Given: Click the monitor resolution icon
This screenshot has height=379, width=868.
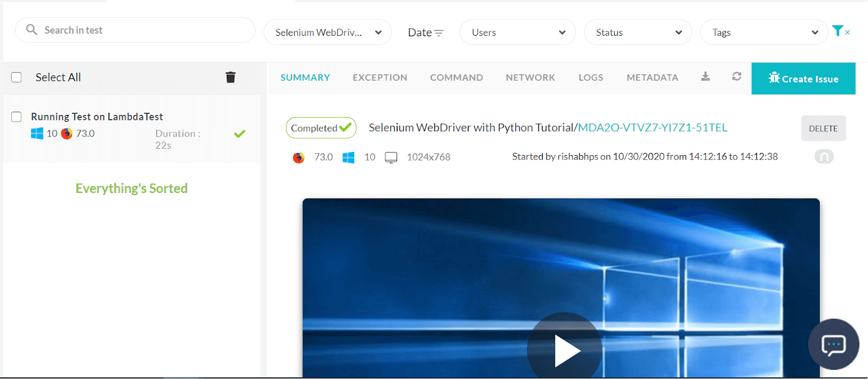Looking at the screenshot, I should pyautogui.click(x=391, y=158).
